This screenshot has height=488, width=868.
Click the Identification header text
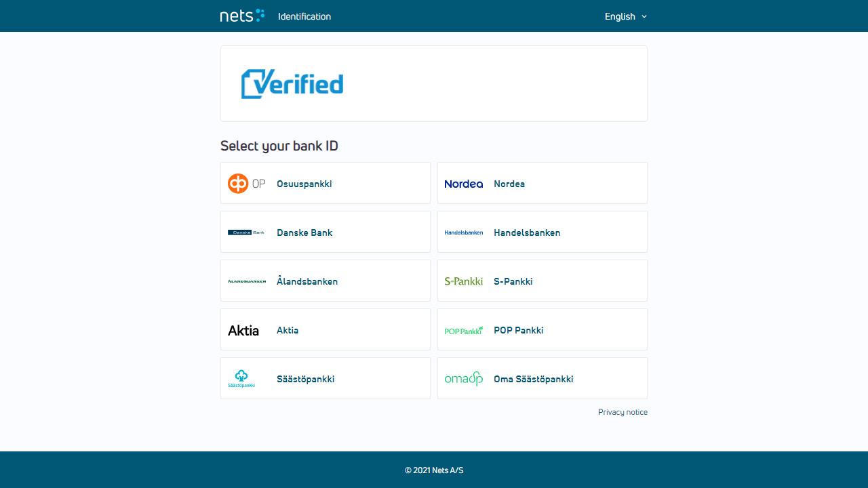[x=304, y=16]
